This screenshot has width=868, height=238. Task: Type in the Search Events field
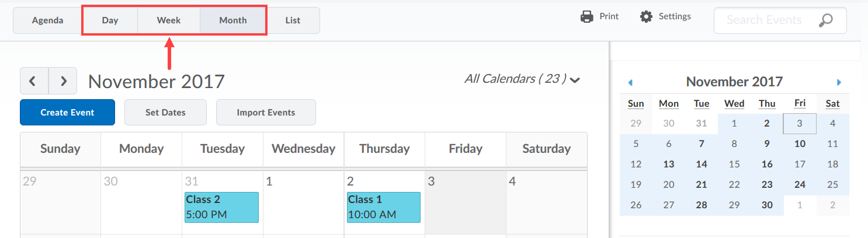(764, 20)
